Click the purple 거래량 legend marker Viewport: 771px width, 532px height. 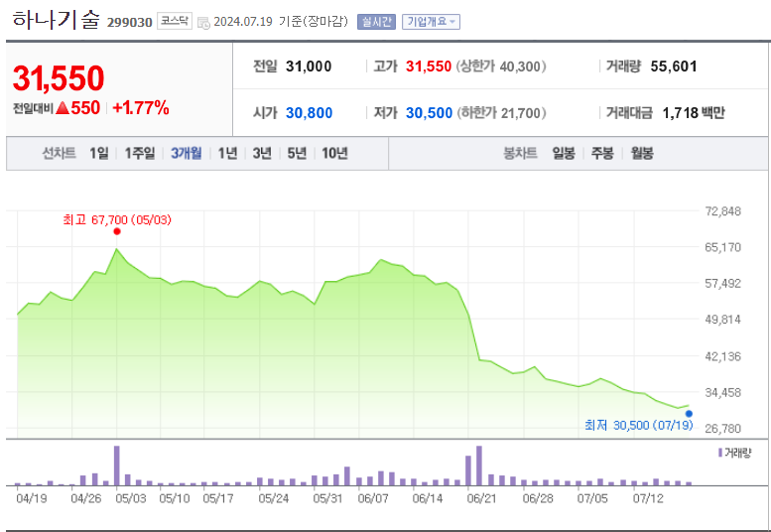[719, 452]
